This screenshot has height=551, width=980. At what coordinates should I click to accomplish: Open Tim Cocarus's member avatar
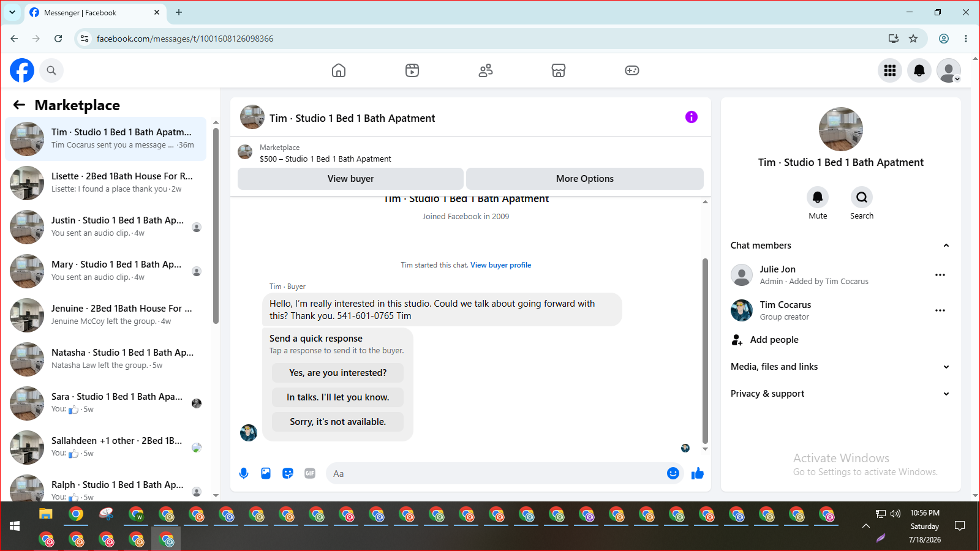(742, 310)
